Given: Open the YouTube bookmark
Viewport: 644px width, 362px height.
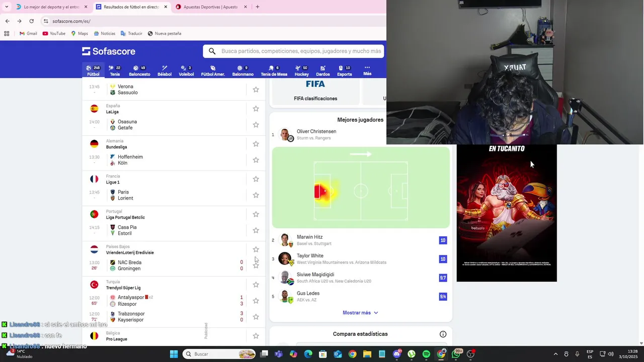Looking at the screenshot, I should 54,34.
